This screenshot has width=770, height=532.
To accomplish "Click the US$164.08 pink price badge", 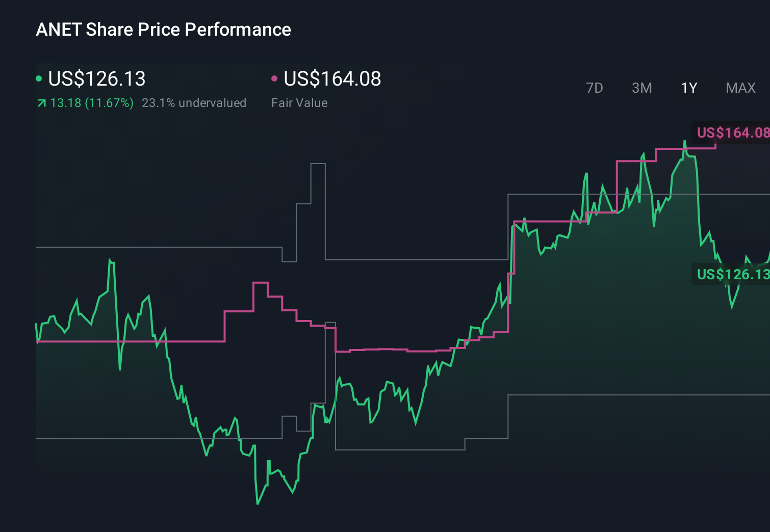I will click(733, 133).
